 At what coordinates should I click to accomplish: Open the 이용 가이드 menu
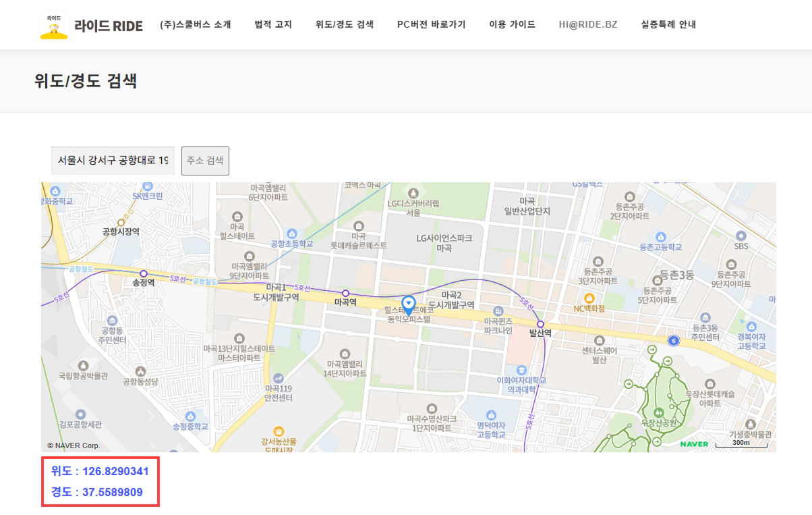click(512, 25)
